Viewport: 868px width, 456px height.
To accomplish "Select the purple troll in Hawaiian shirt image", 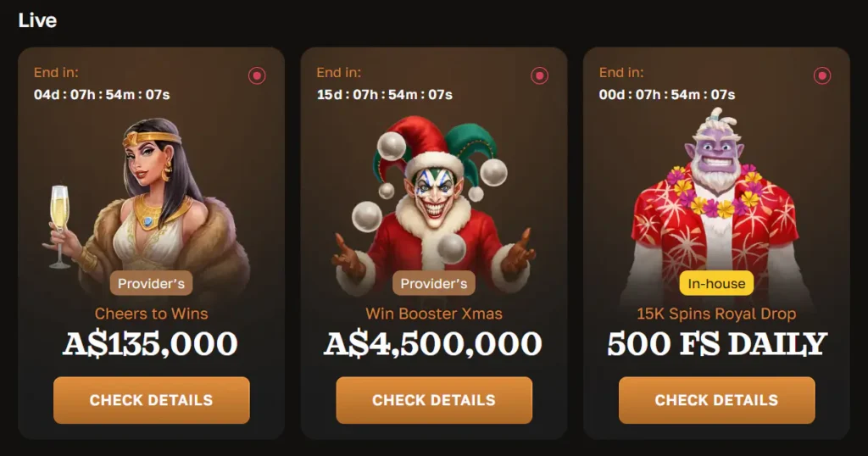I will (717, 205).
